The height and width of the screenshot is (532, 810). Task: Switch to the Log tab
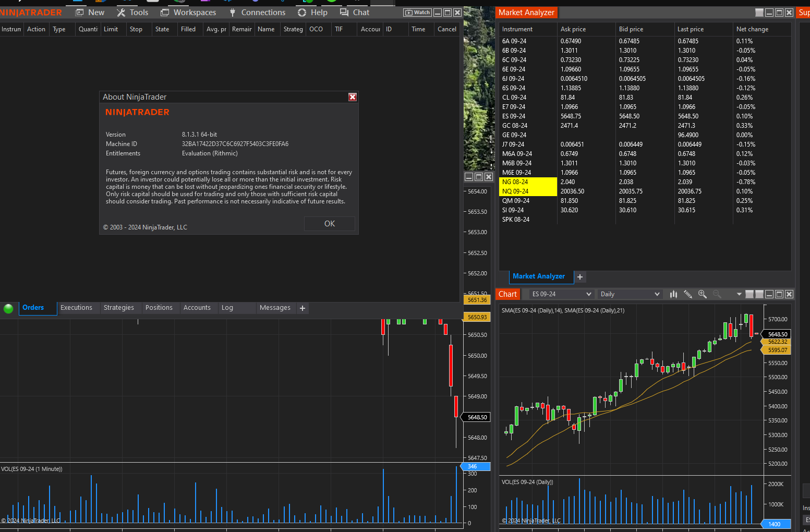[x=227, y=308]
